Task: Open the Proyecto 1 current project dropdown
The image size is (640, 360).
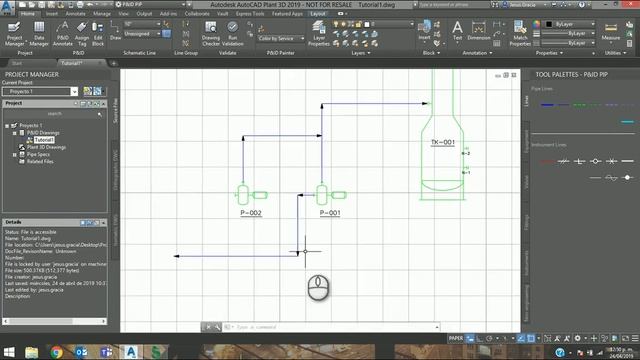Action: click(74, 91)
